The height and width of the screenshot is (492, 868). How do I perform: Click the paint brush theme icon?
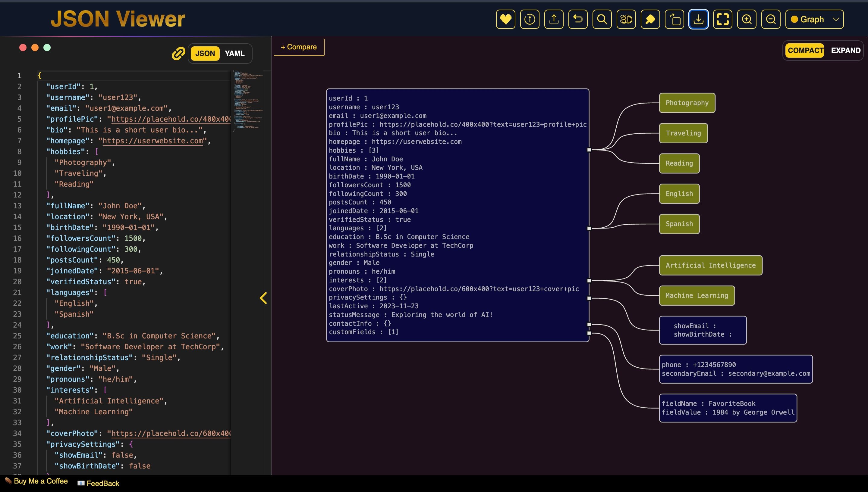point(650,19)
